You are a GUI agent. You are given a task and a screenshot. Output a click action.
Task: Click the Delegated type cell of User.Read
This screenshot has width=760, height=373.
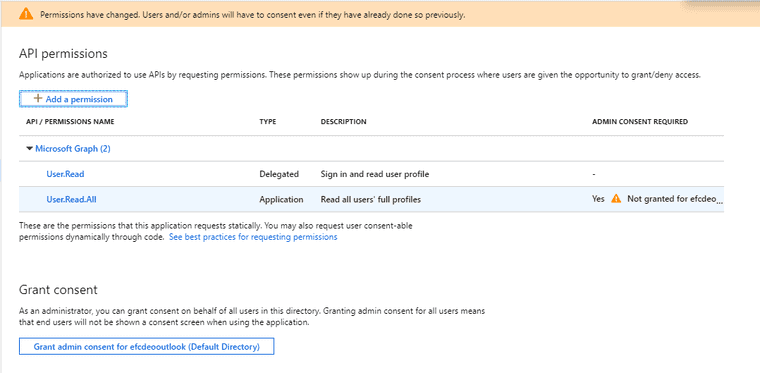pyautogui.click(x=279, y=174)
